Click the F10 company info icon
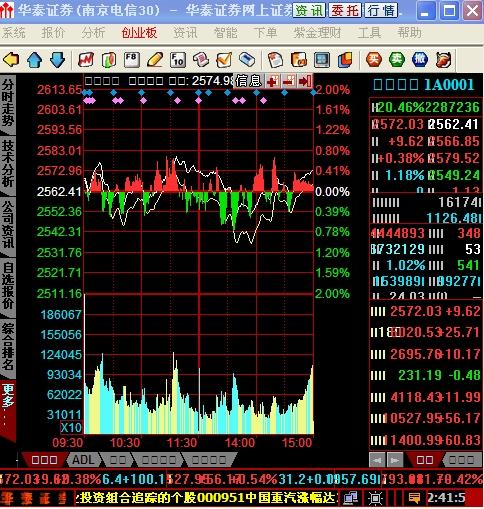The image size is (484, 509). click(x=178, y=60)
